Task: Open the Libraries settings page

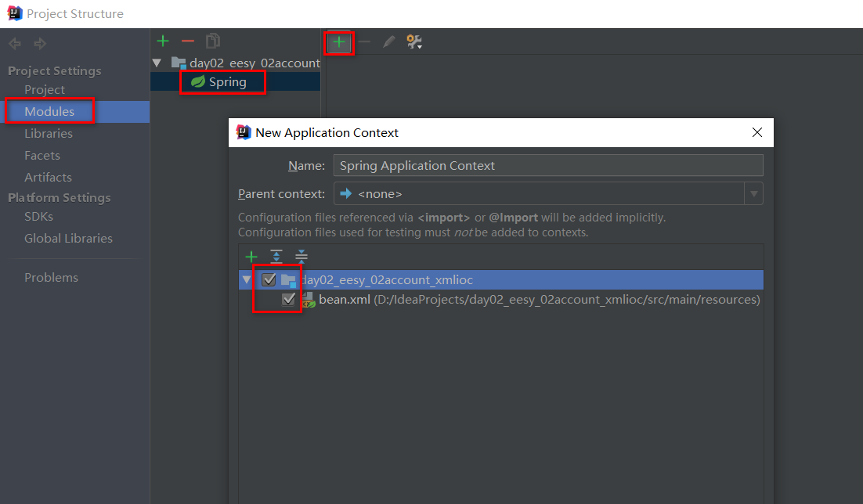Action: pos(49,134)
